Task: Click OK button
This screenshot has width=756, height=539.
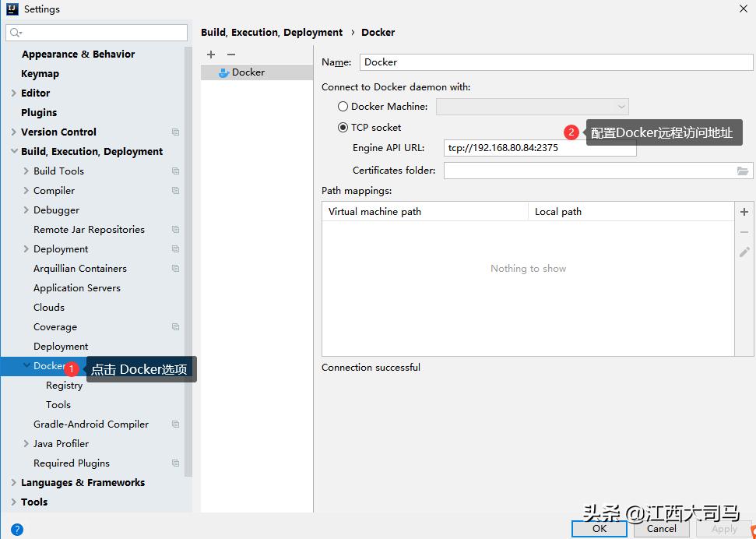Action: pyautogui.click(x=600, y=529)
